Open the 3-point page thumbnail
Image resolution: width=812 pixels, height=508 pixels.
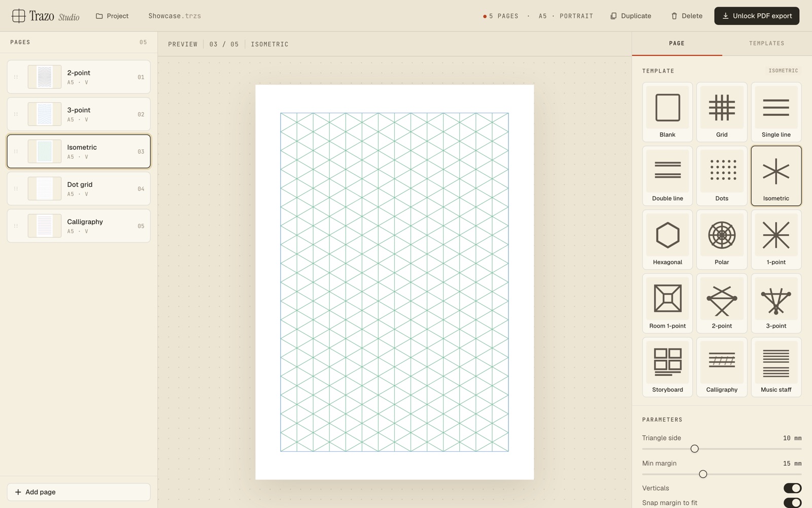pyautogui.click(x=45, y=114)
